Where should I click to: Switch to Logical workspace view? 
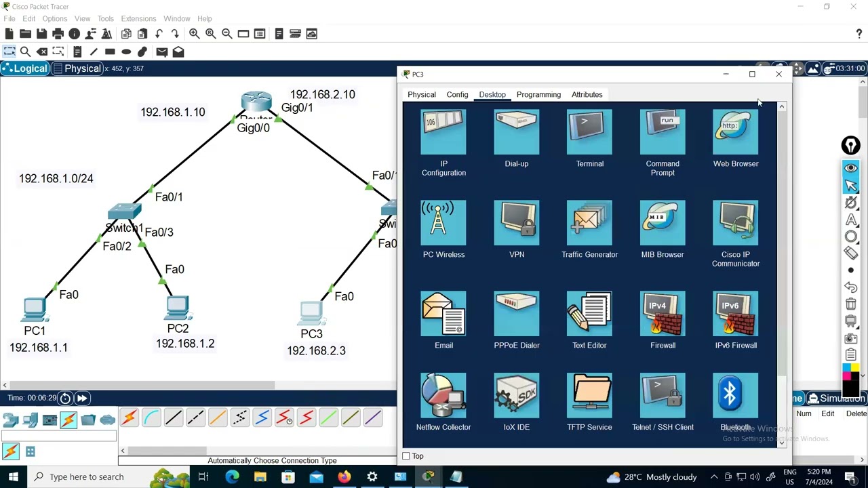(x=25, y=68)
